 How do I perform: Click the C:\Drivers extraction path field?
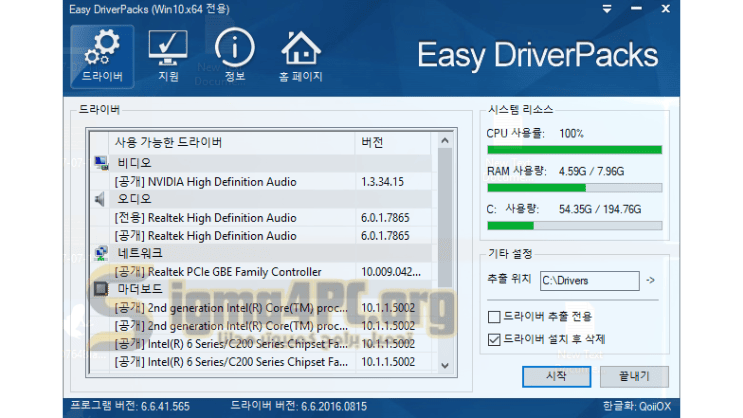click(589, 281)
